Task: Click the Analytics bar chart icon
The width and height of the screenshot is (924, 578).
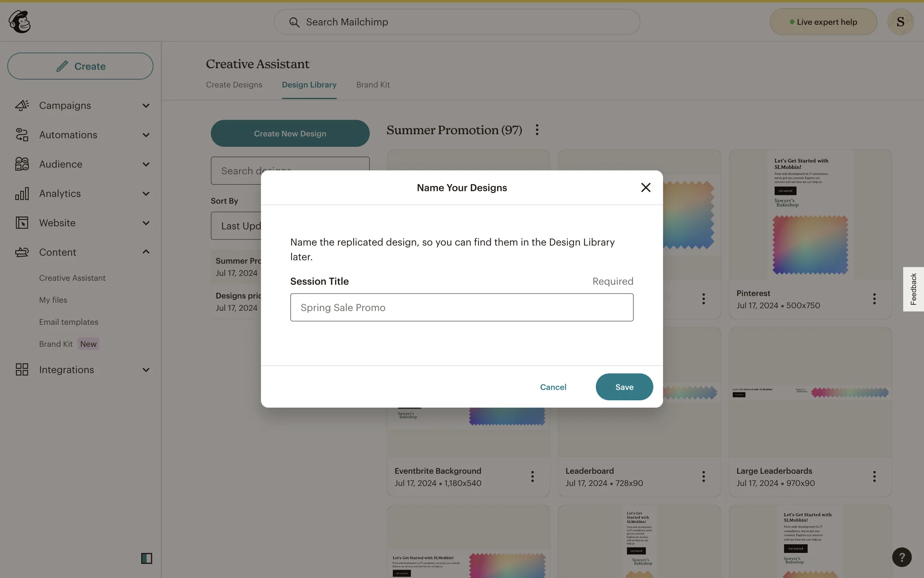Action: click(22, 194)
